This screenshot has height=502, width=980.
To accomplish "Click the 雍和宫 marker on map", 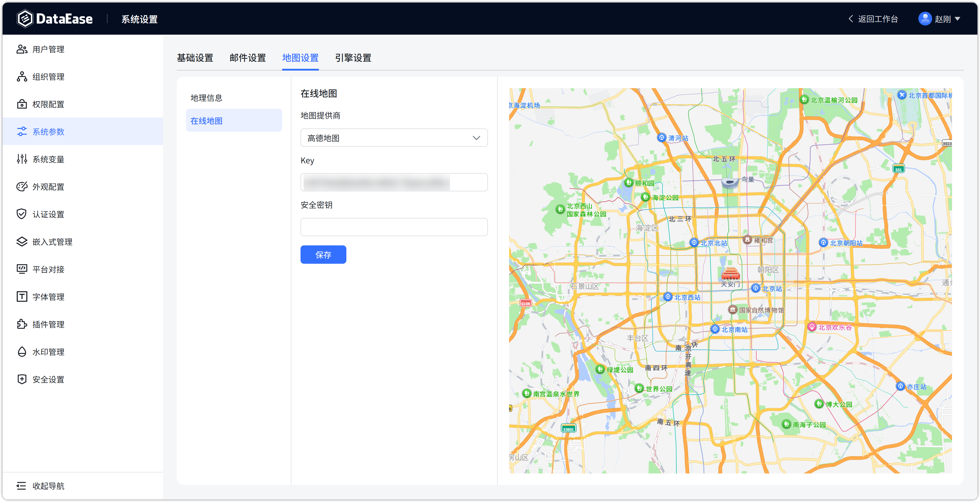I will coord(747,240).
